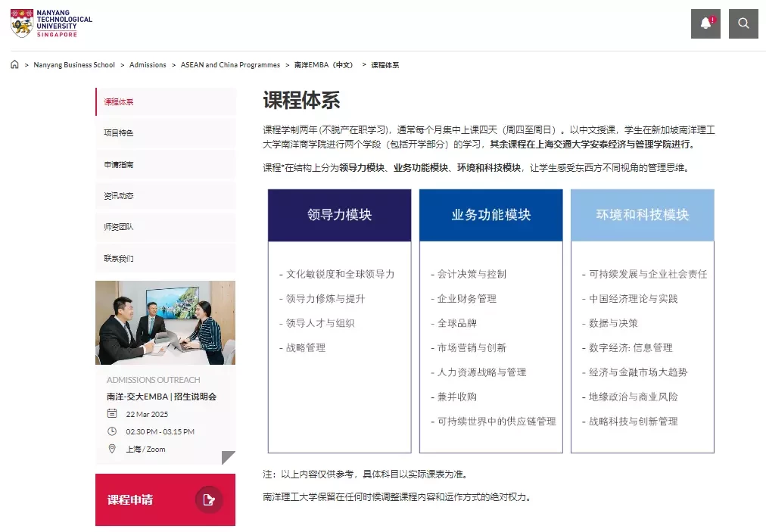The image size is (766, 532).
Task: Click 经济与金融市场大趋势 course text
Action: point(638,372)
